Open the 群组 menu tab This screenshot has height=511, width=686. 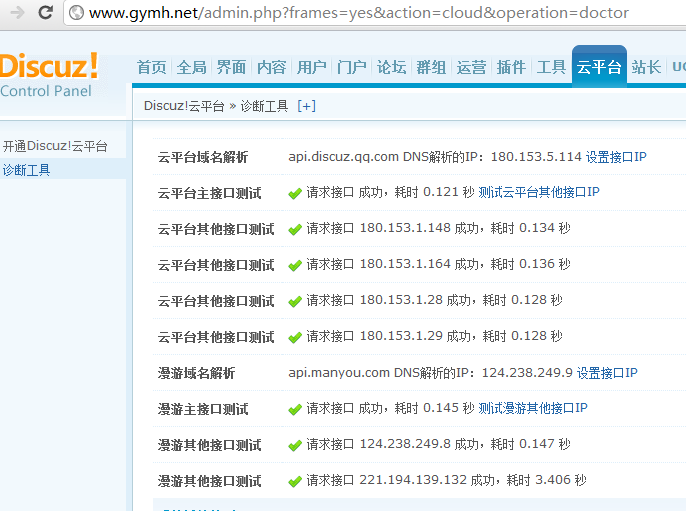[431, 67]
